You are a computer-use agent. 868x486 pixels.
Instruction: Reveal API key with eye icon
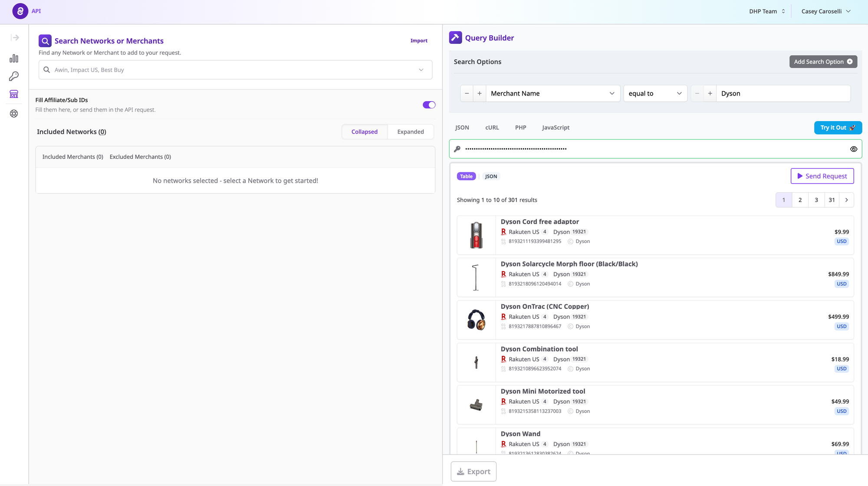coord(853,149)
